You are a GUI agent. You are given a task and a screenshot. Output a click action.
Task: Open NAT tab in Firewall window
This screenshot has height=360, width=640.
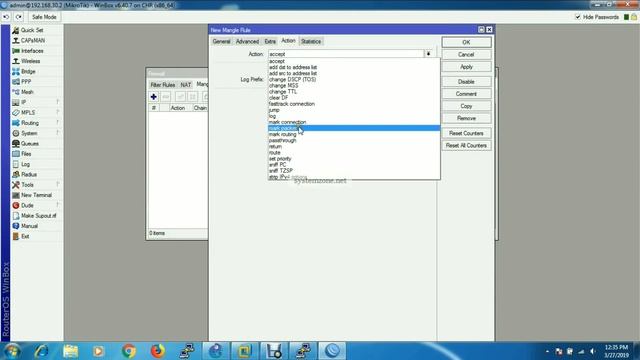tap(186, 84)
